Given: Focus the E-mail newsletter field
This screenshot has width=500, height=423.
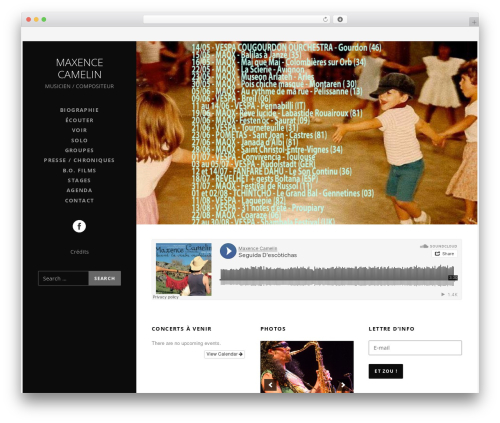Looking at the screenshot, I should 415,348.
